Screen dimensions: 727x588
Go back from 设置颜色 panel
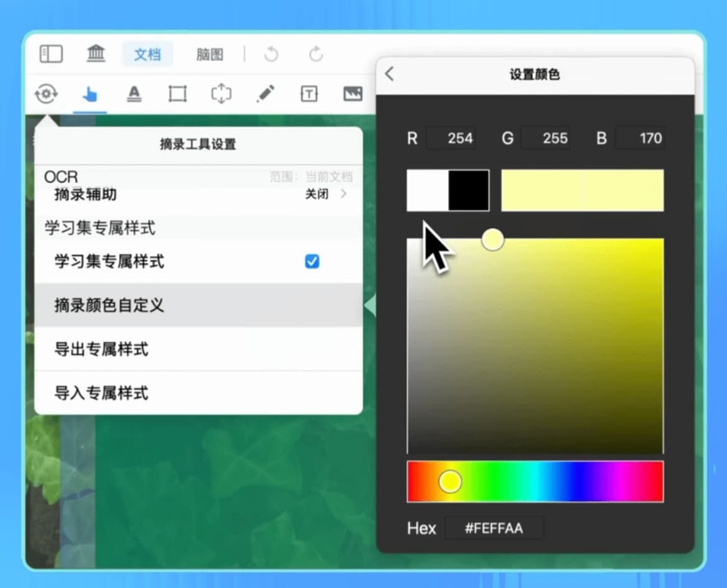(x=390, y=74)
